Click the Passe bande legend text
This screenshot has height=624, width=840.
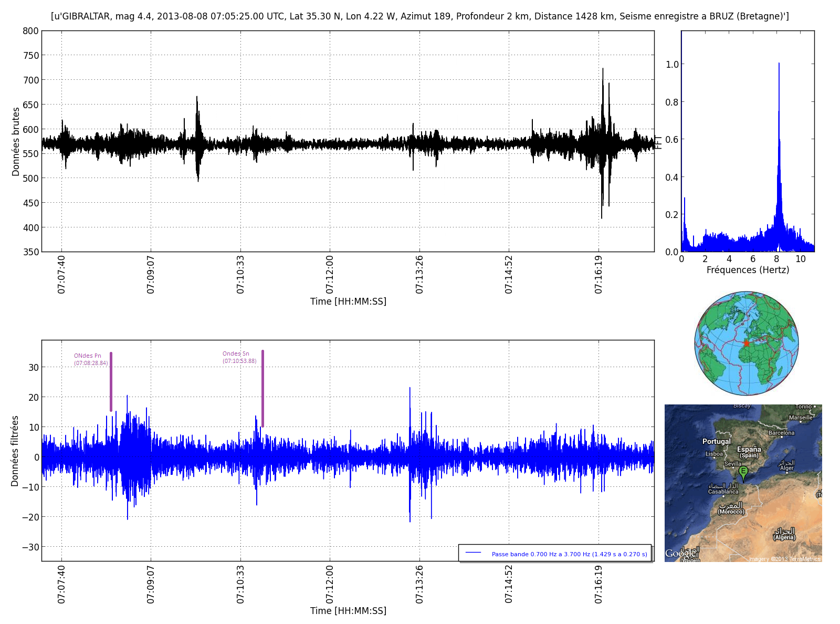tap(569, 554)
